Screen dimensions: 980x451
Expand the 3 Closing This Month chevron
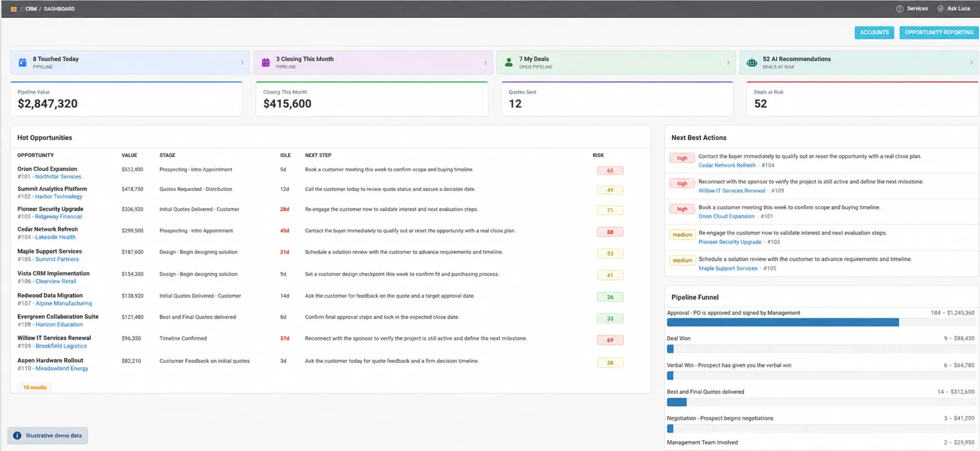click(486, 62)
